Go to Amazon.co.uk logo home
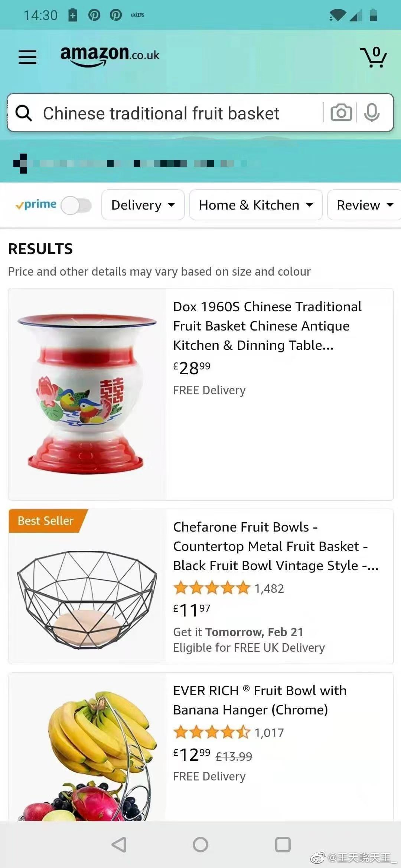This screenshot has height=868, width=401. click(x=110, y=56)
